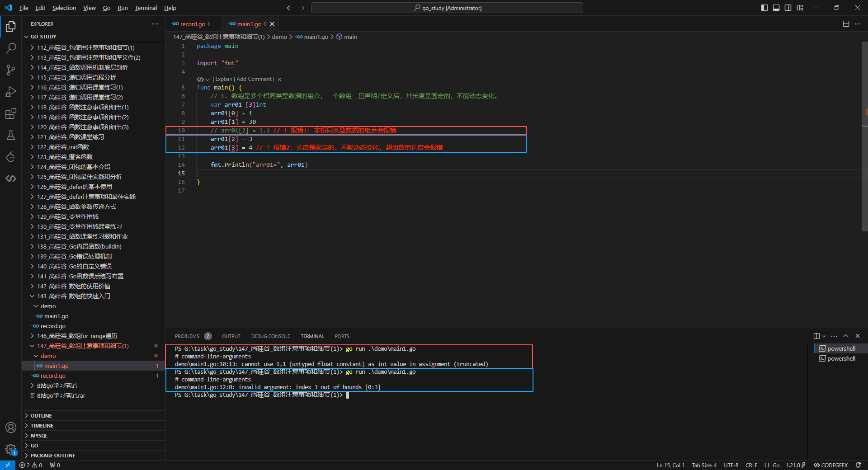Viewport: 868px width, 470px height.
Task: Switch to the DEBUG CONSOLE tab
Action: (270, 336)
